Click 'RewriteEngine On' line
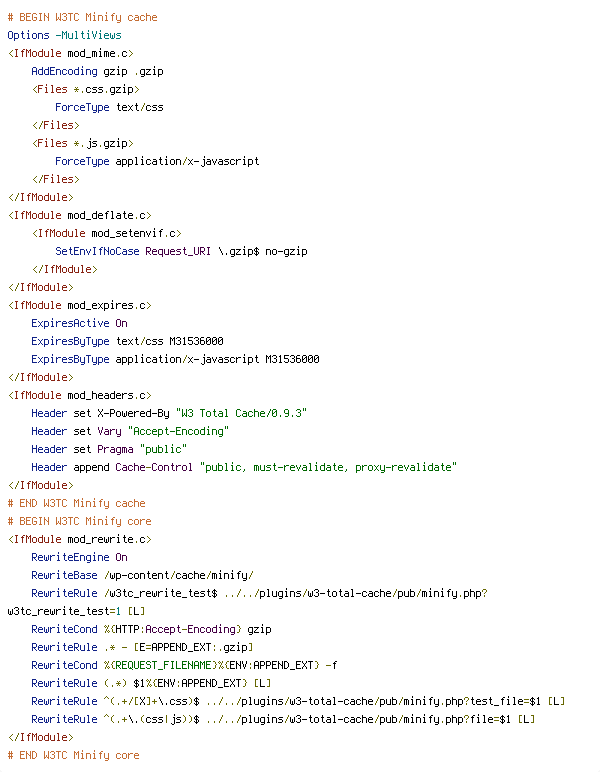600x772 pixels. click(x=79, y=557)
